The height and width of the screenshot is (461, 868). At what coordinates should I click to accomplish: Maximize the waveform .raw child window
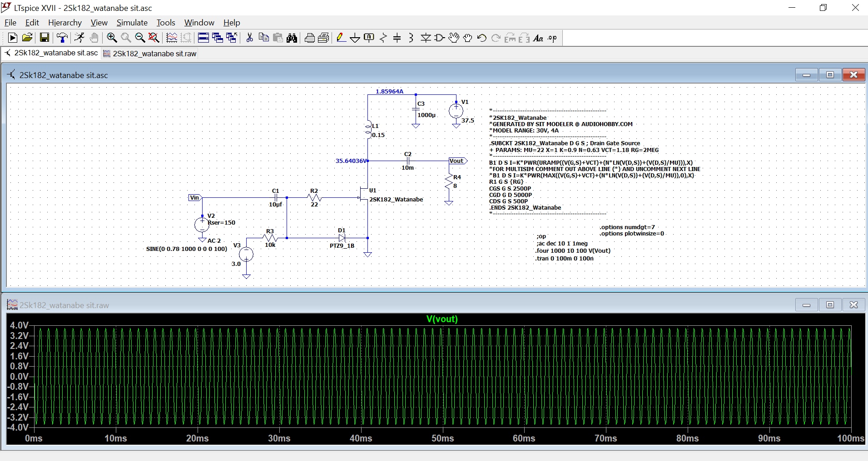(830, 305)
